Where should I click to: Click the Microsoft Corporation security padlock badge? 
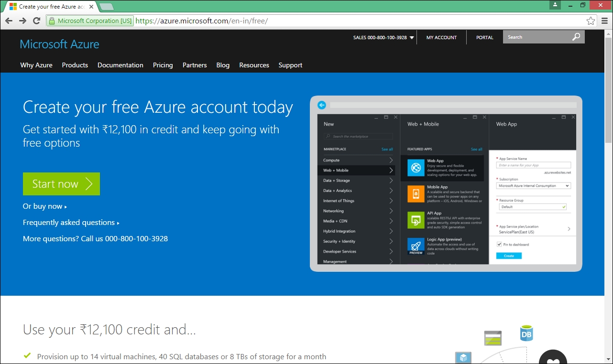pyautogui.click(x=90, y=21)
